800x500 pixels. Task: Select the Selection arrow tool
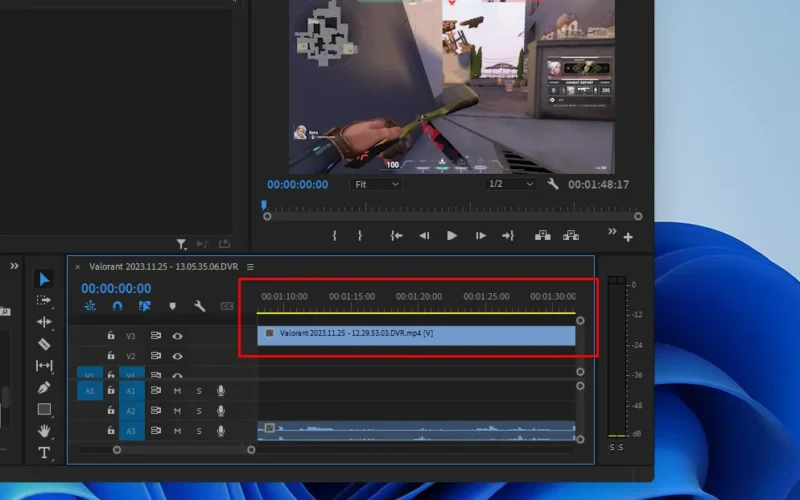[44, 279]
